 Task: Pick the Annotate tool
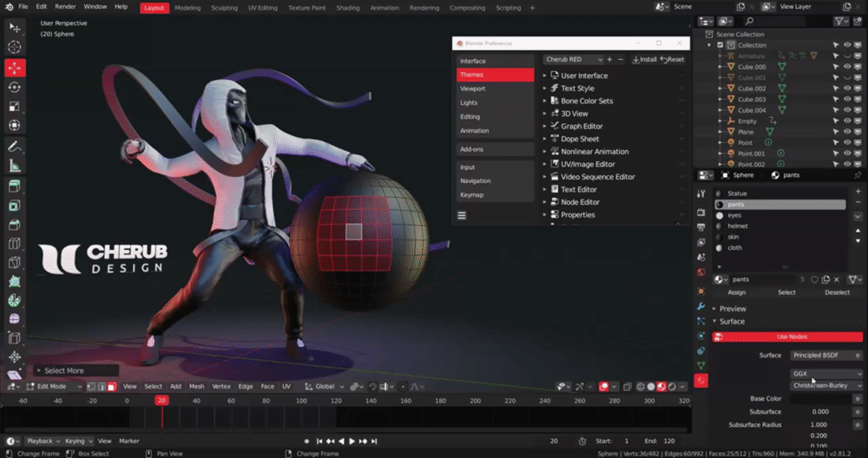click(15, 147)
